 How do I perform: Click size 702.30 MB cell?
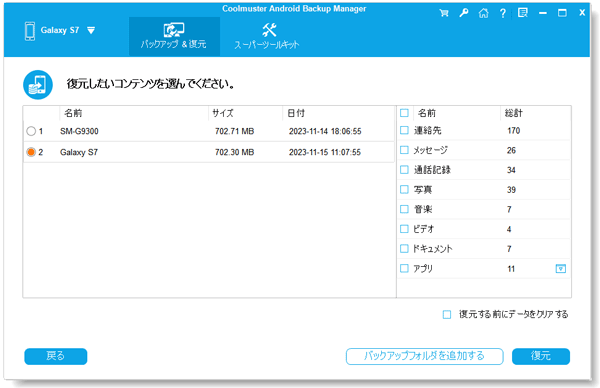[x=235, y=152]
